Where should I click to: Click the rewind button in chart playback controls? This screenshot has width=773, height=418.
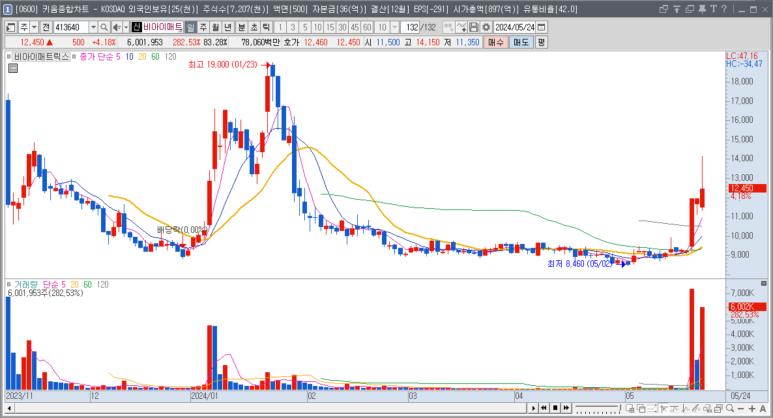[544, 408]
